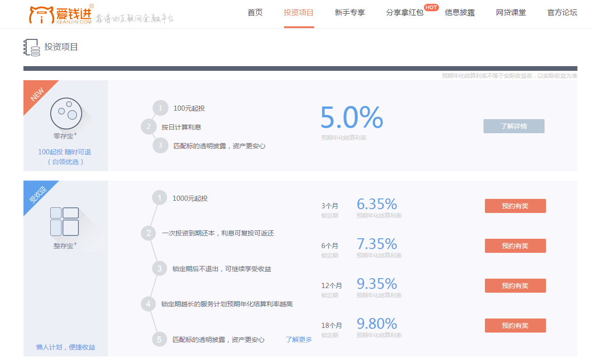Visit the 官方论坛 link
591x364 pixels.
coord(561,13)
